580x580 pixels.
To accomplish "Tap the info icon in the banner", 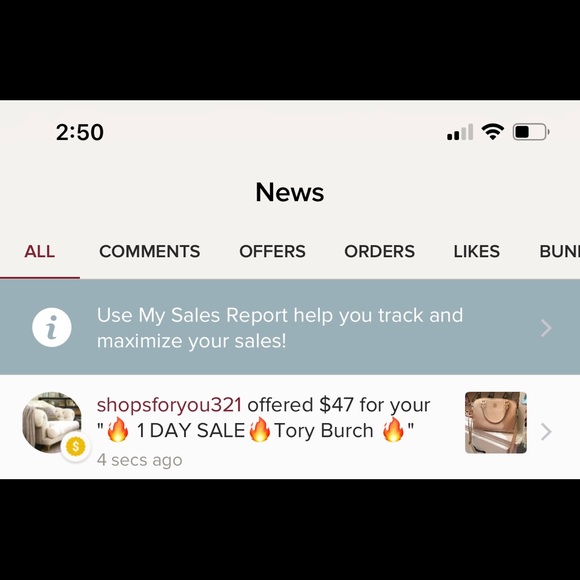I will tap(52, 327).
